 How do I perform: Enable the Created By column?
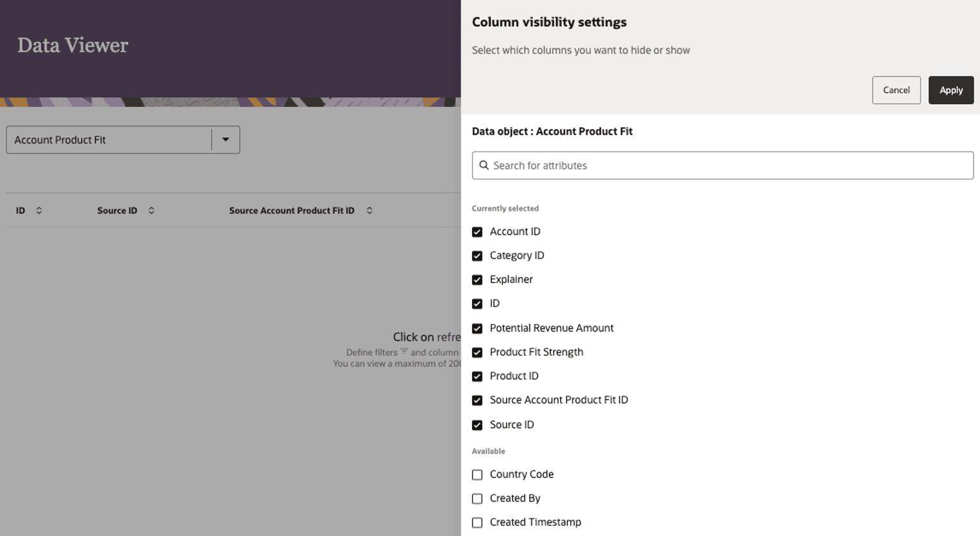click(478, 498)
